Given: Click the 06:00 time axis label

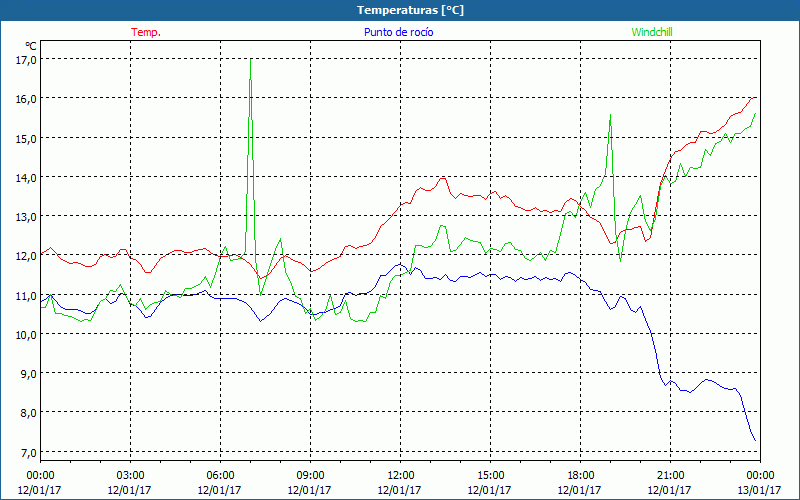Looking at the screenshot, I should coord(220,476).
